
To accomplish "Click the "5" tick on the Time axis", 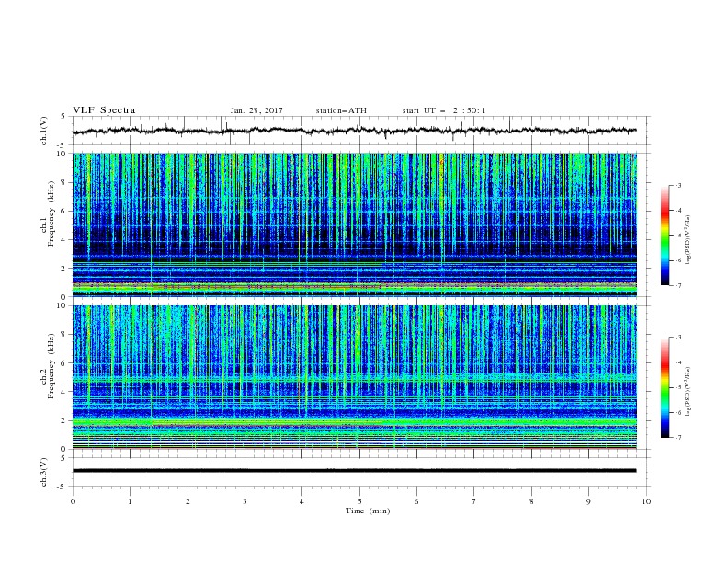I will click(x=359, y=501).
